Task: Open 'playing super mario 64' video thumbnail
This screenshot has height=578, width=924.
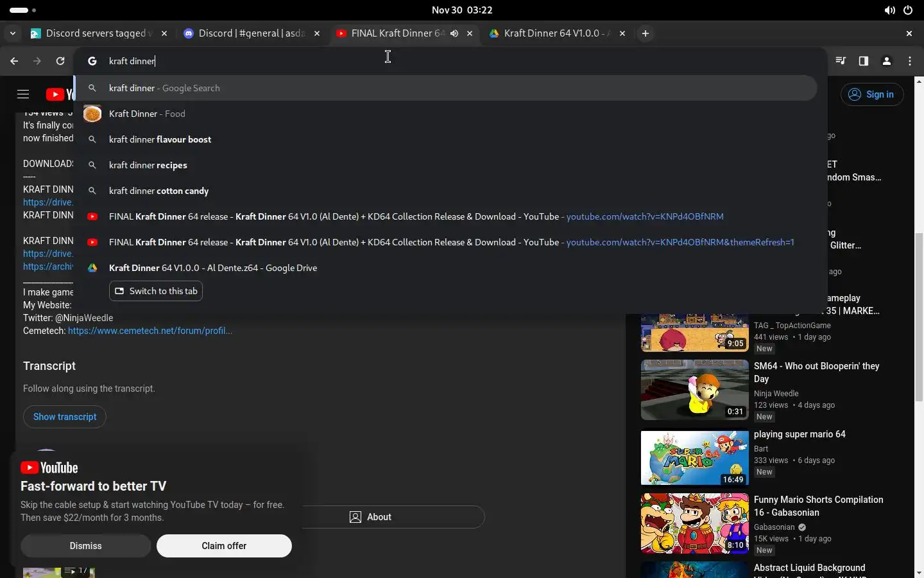Action: pyautogui.click(x=695, y=458)
